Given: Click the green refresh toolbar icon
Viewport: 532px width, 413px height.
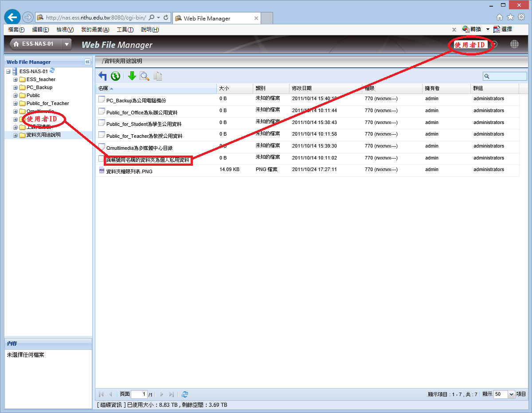Looking at the screenshot, I should [116, 76].
